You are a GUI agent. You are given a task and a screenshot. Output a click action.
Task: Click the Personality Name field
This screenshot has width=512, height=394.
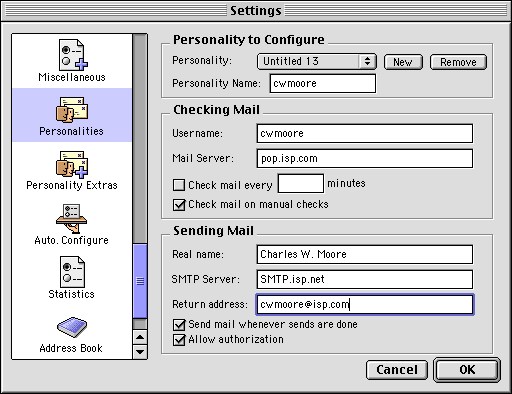323,83
